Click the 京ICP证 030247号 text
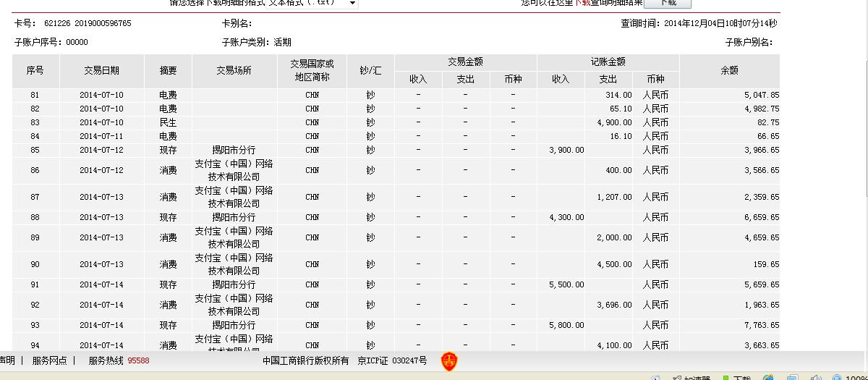Viewport: 868px width, 380px height. (x=392, y=360)
